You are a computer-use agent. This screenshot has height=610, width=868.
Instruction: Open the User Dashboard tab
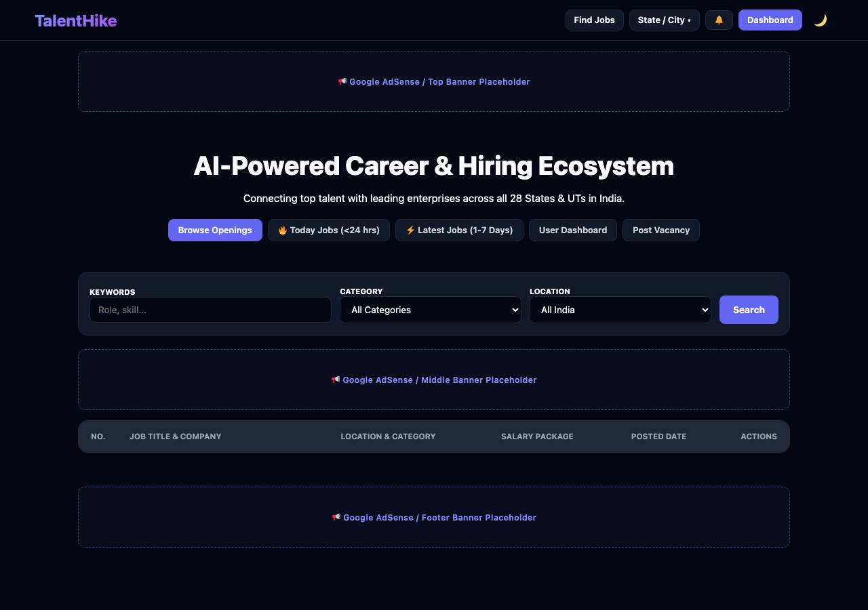tap(573, 230)
